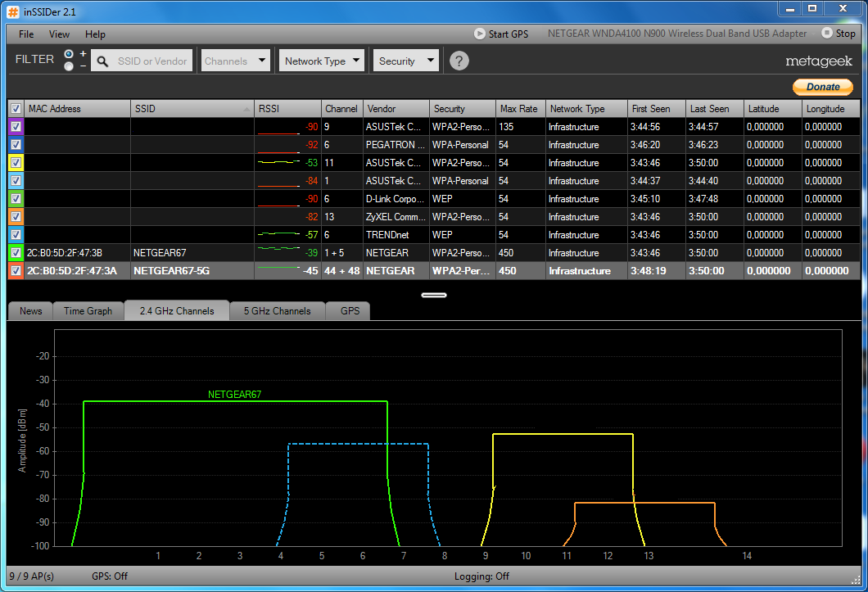The width and height of the screenshot is (868, 592).
Task: Sort by Latitude column header
Action: point(773,109)
